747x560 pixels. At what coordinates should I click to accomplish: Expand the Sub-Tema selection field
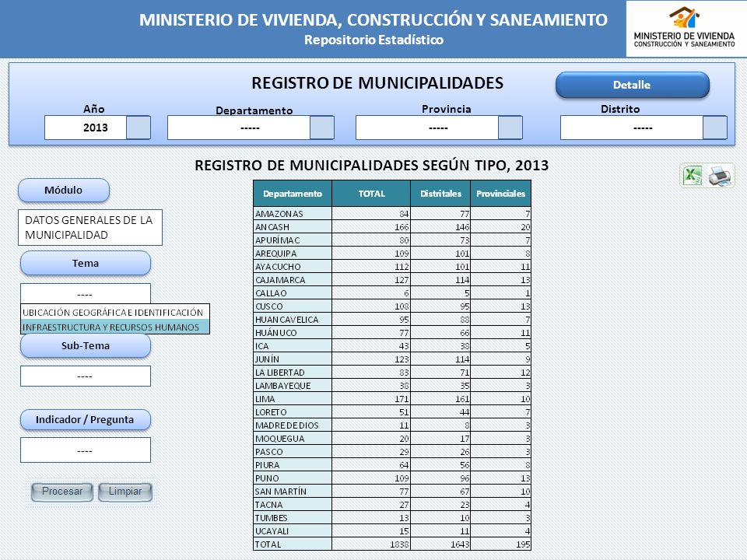86,376
